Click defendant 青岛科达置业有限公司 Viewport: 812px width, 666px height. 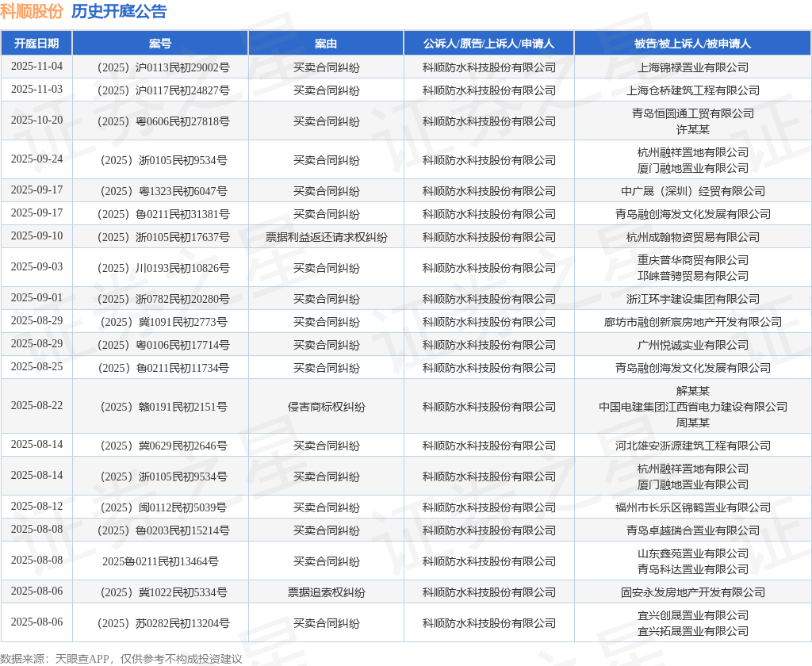(x=693, y=569)
